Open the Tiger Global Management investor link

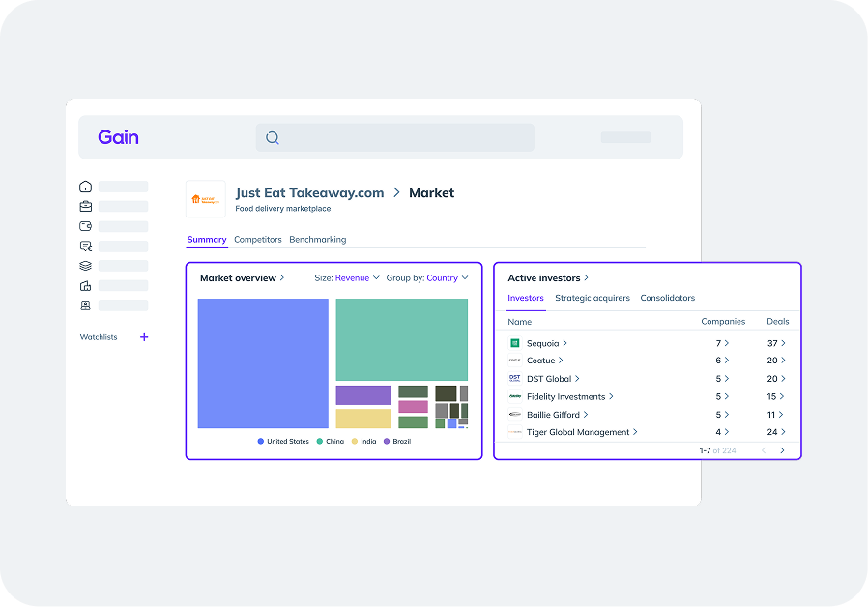[582, 432]
